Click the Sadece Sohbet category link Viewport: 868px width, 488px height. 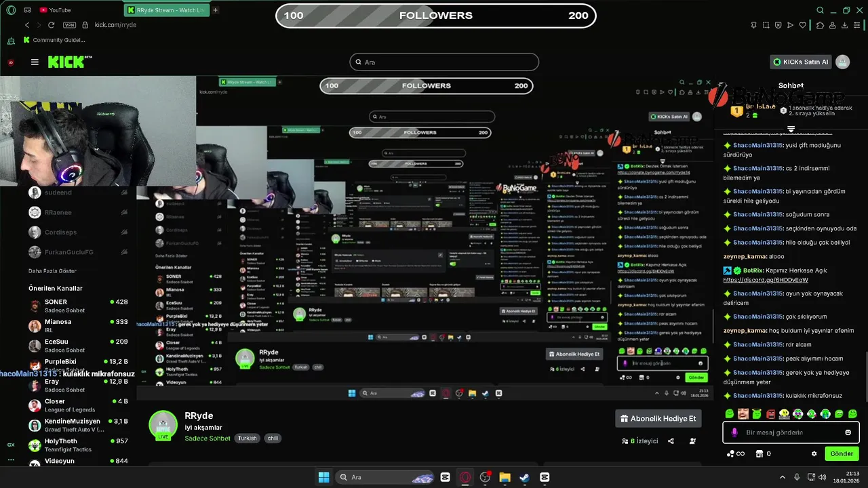208,439
